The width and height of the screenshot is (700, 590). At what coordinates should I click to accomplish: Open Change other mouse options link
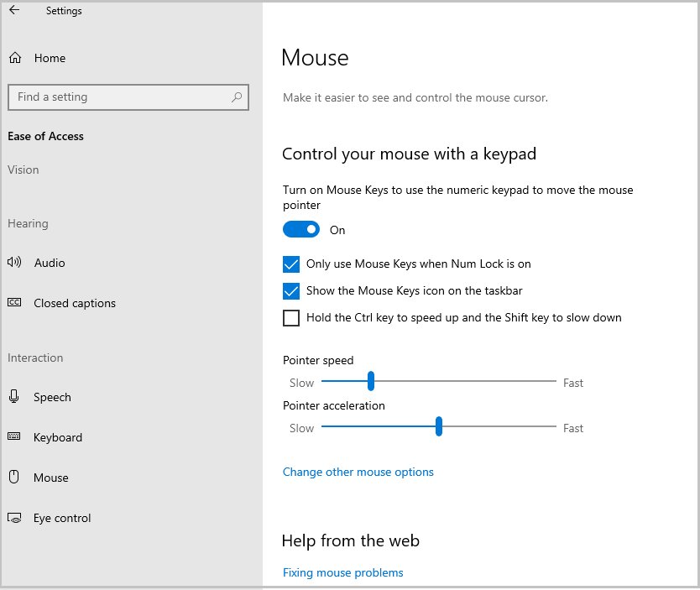[x=358, y=472]
